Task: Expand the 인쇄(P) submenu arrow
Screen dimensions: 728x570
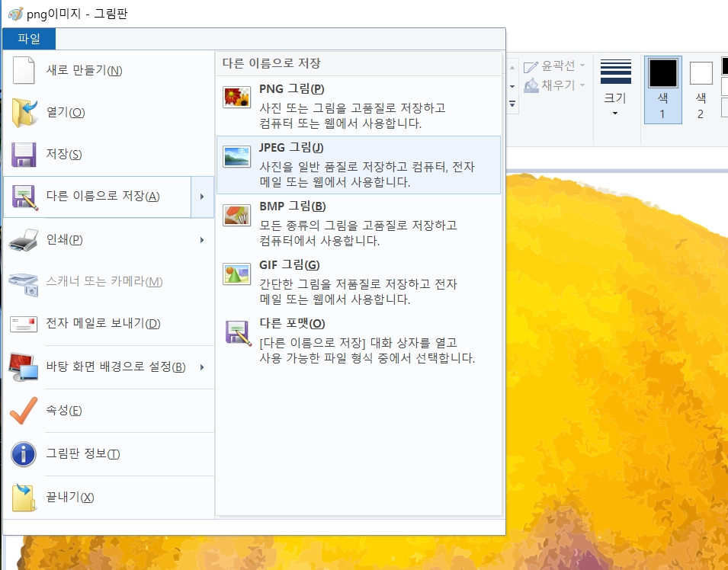Action: 202,240
